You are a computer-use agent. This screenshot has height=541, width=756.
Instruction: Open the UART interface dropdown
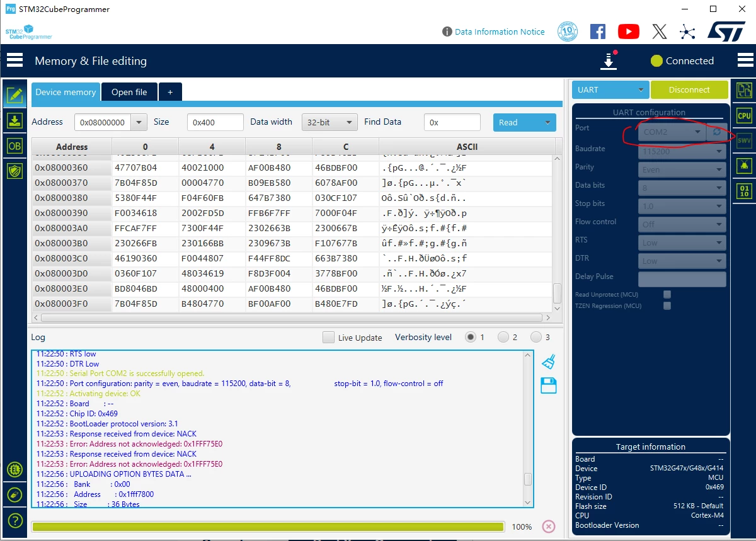tap(610, 89)
